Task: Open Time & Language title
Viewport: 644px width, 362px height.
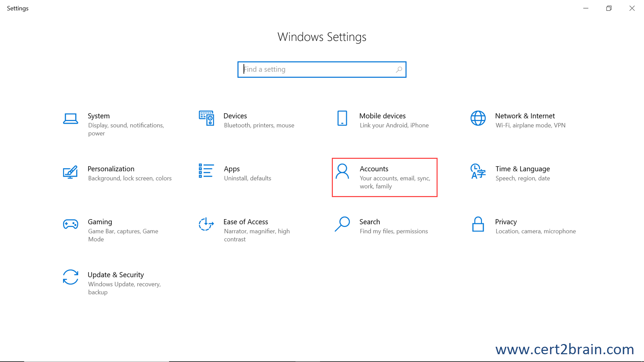Action: pyautogui.click(x=522, y=169)
